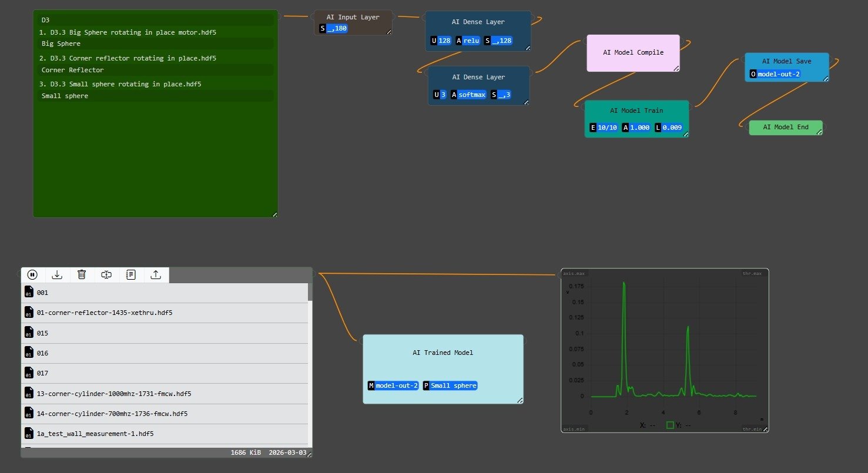Image resolution: width=868 pixels, height=473 pixels.
Task: Click the upload icon in file toolbar
Action: pos(156,274)
